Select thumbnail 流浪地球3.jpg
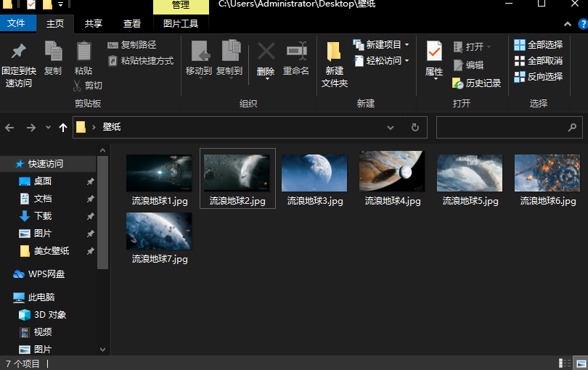Screen dimensions: 588x370 (x=314, y=173)
